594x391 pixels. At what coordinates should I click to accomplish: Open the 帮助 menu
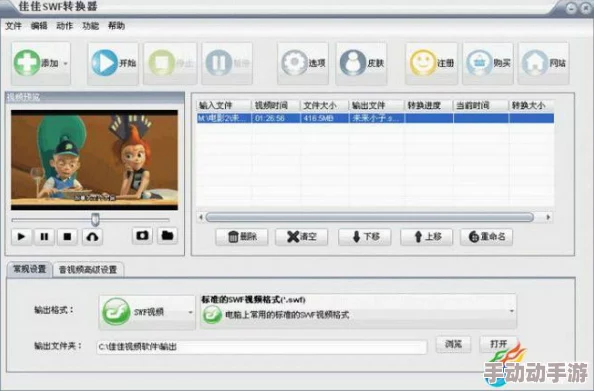[116, 26]
